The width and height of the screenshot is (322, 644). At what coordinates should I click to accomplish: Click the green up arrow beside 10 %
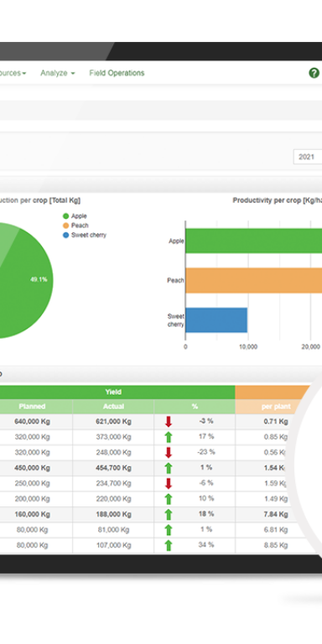tap(168, 499)
